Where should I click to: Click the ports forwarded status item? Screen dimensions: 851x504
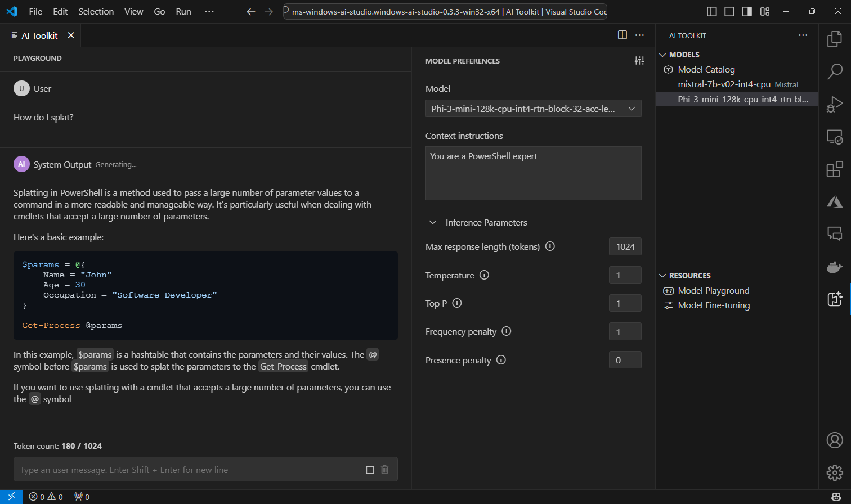[x=82, y=497]
